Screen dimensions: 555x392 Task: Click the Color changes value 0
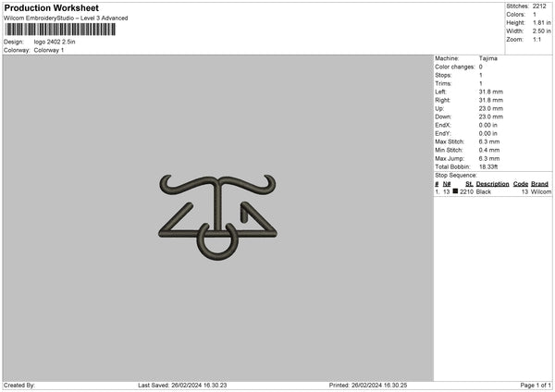pos(481,67)
